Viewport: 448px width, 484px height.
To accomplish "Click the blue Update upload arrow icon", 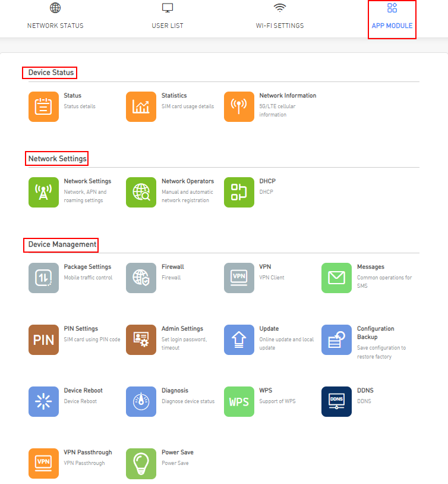I will (x=239, y=340).
